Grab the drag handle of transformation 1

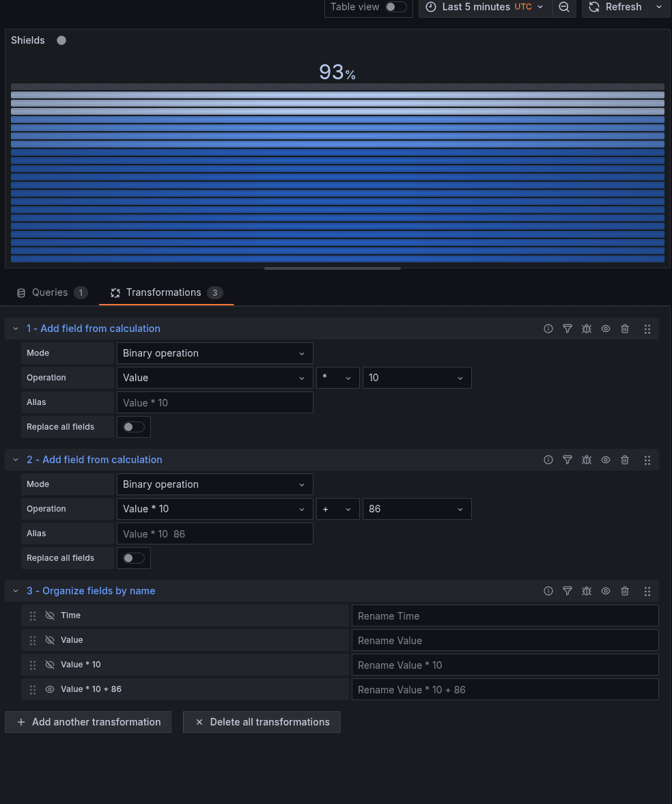click(x=647, y=329)
